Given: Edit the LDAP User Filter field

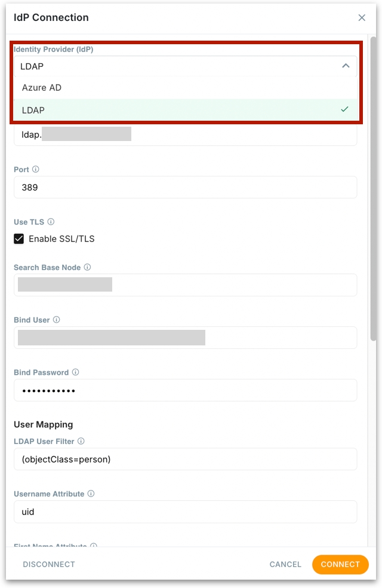Looking at the screenshot, I should (x=185, y=460).
